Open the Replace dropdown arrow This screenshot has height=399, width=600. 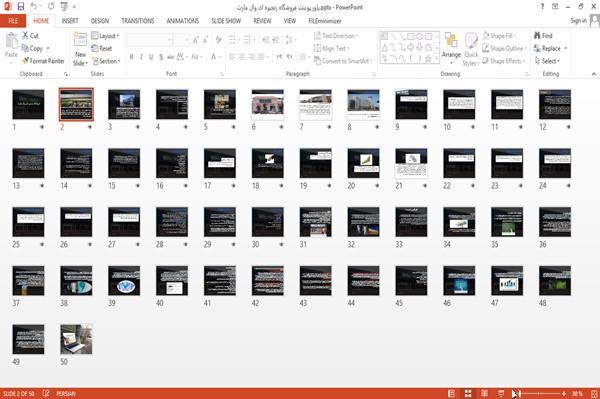pyautogui.click(x=566, y=48)
